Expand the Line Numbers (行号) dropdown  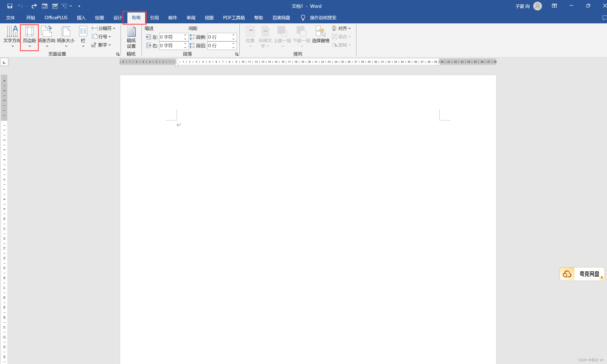pyautogui.click(x=102, y=36)
